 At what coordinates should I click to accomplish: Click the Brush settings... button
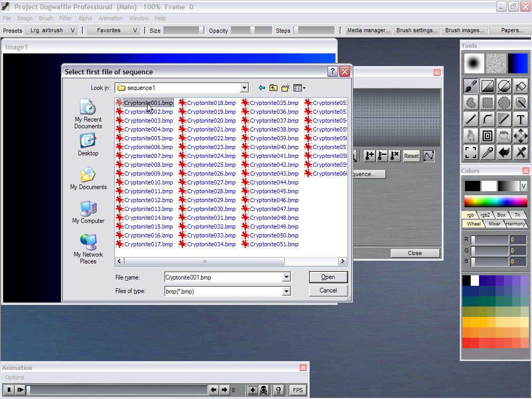pyautogui.click(x=416, y=30)
